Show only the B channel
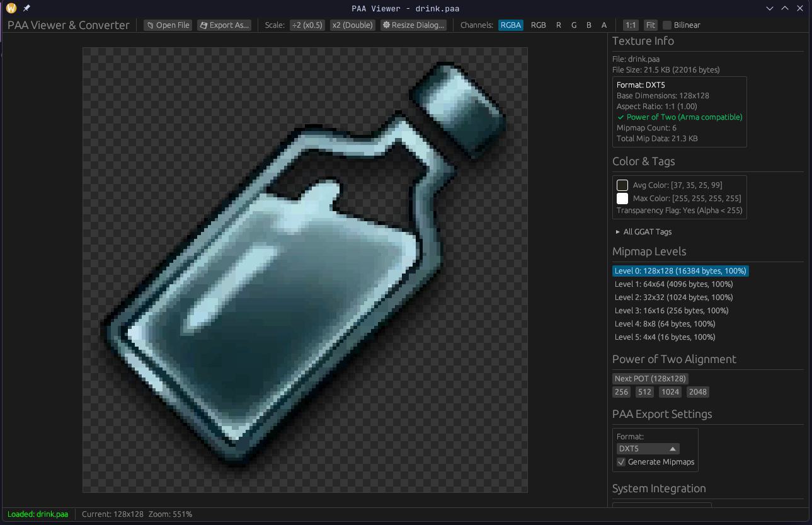This screenshot has width=812, height=525. pyautogui.click(x=589, y=25)
